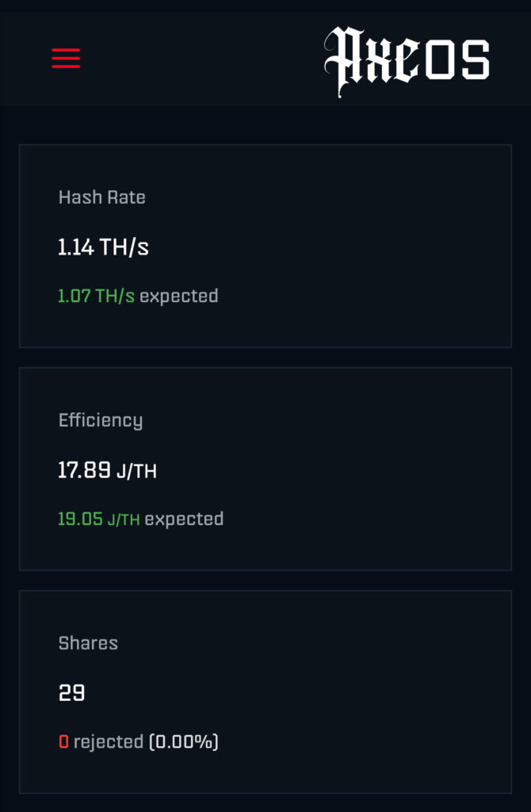Click the red 0 rejected count
The image size is (531, 812).
[63, 742]
